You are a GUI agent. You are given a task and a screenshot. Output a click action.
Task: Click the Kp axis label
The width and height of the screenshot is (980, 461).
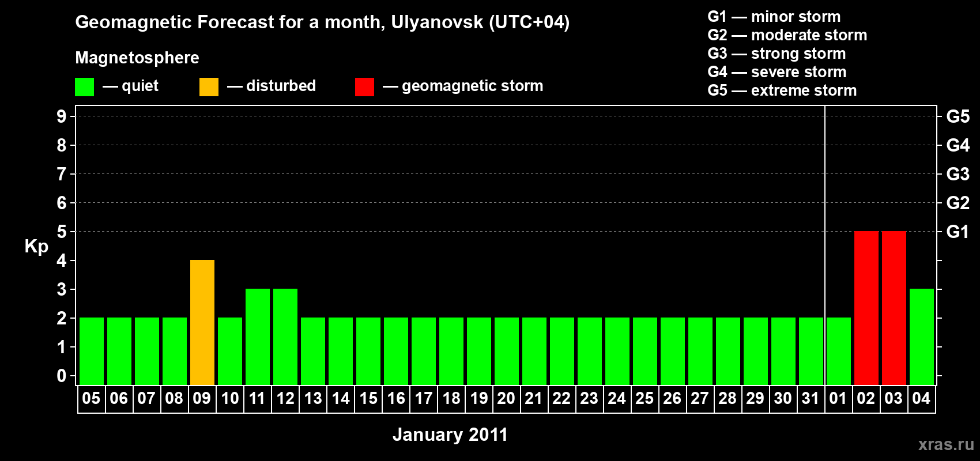coord(36,247)
